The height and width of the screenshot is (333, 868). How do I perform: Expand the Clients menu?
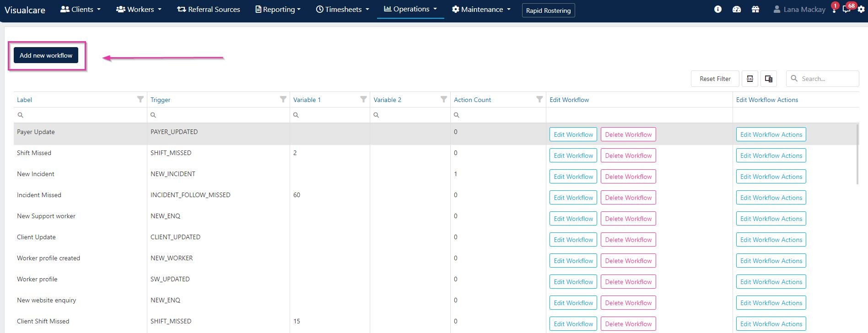tap(81, 9)
